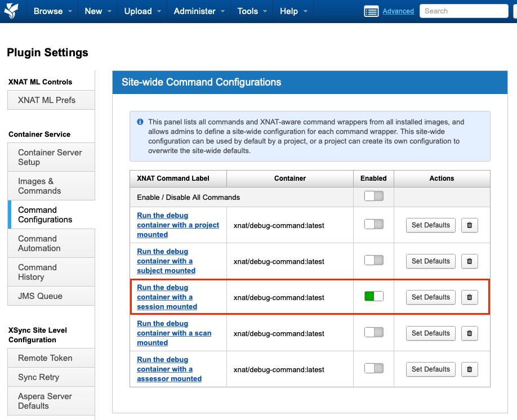Click the advanced search list icon
This screenshot has width=517, height=420.
tap(371, 11)
